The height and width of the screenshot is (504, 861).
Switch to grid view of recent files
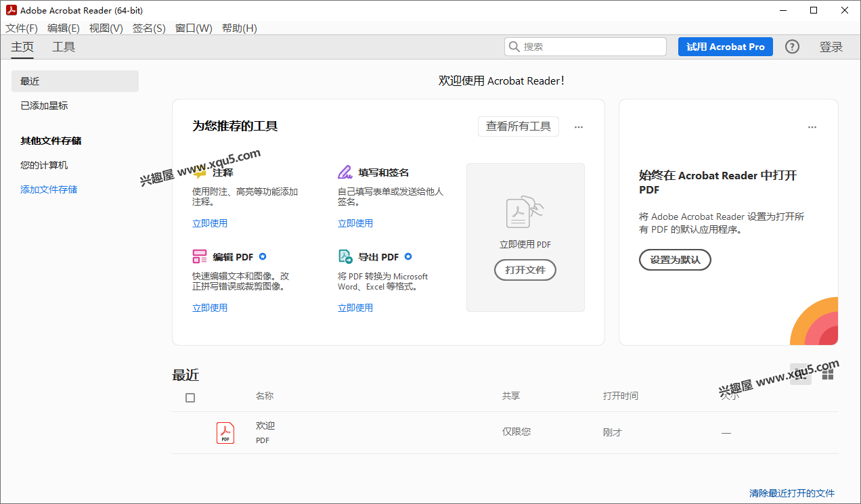coord(827,373)
